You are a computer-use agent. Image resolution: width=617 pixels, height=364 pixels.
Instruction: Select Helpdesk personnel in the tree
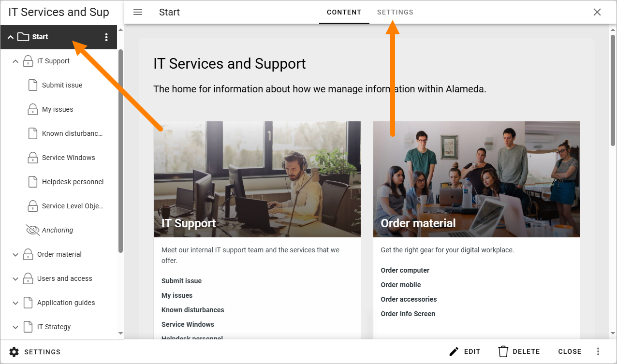click(73, 182)
